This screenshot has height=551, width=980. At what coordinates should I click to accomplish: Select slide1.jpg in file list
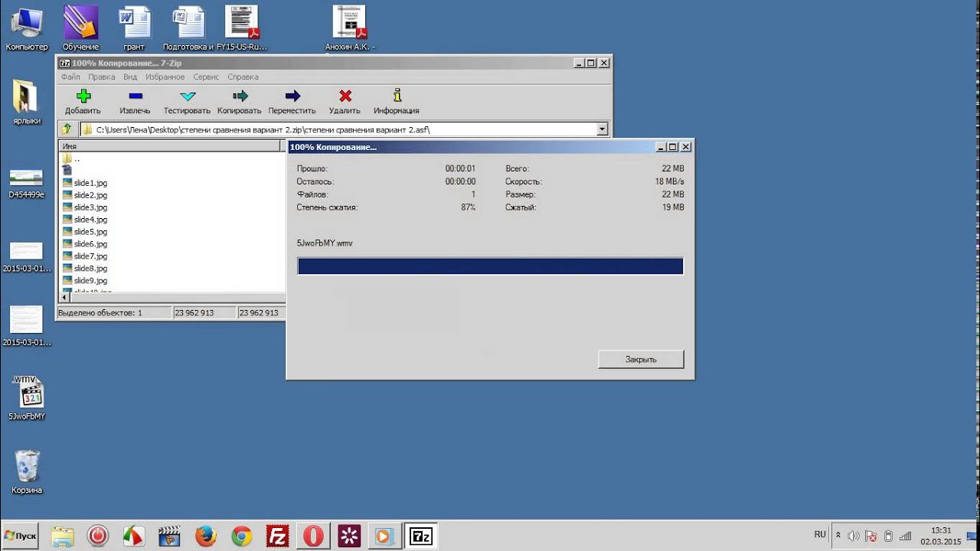84,183
